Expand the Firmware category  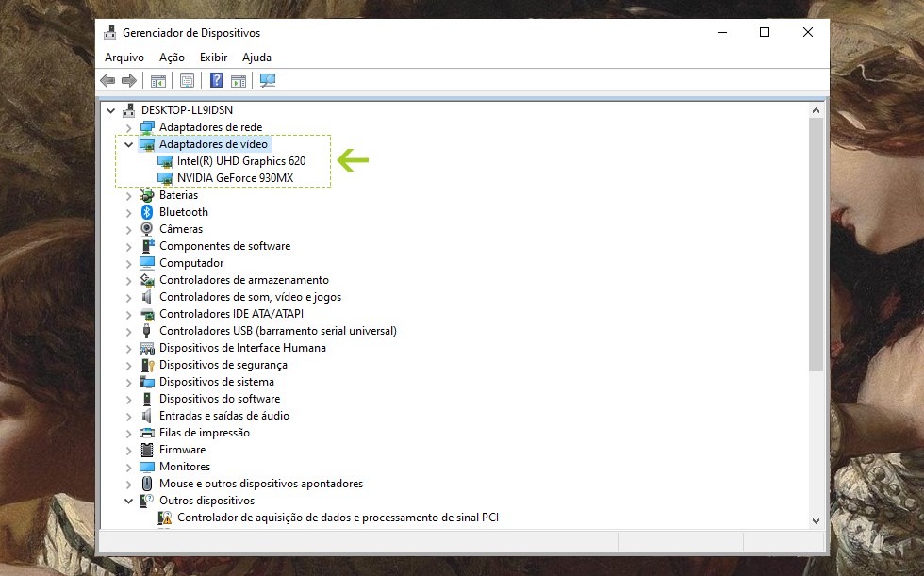click(129, 450)
